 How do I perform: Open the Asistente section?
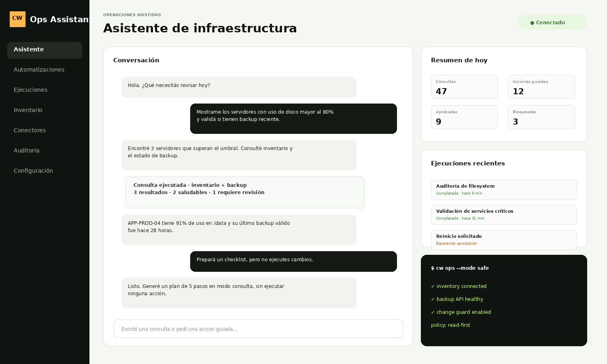click(45, 50)
